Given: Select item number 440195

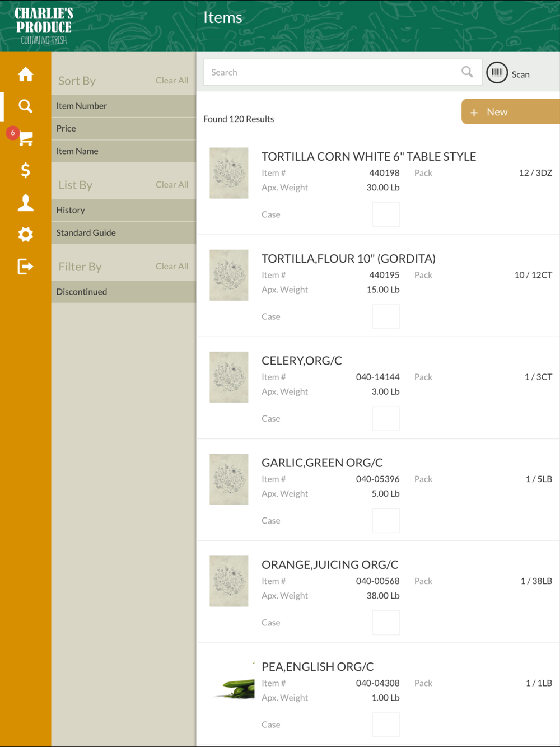Looking at the screenshot, I should point(384,275).
